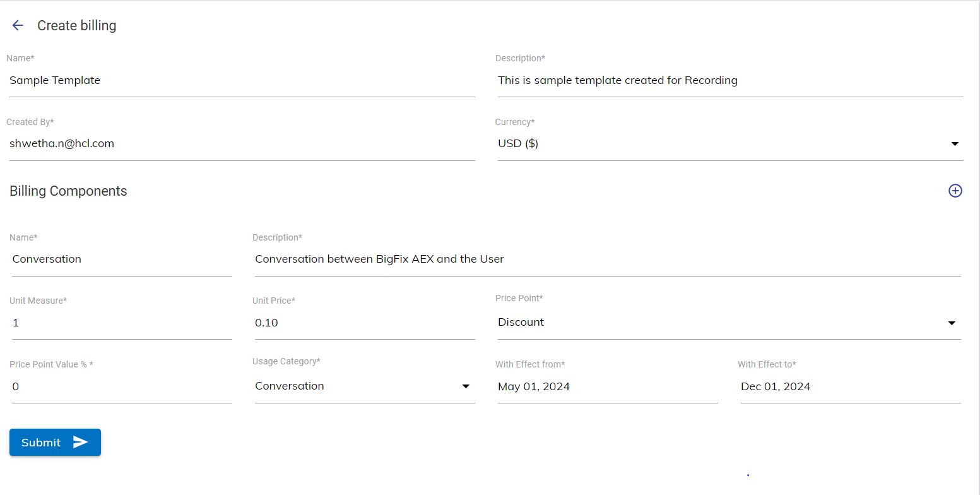Focus the component Name field 'Conversation'

click(x=122, y=259)
